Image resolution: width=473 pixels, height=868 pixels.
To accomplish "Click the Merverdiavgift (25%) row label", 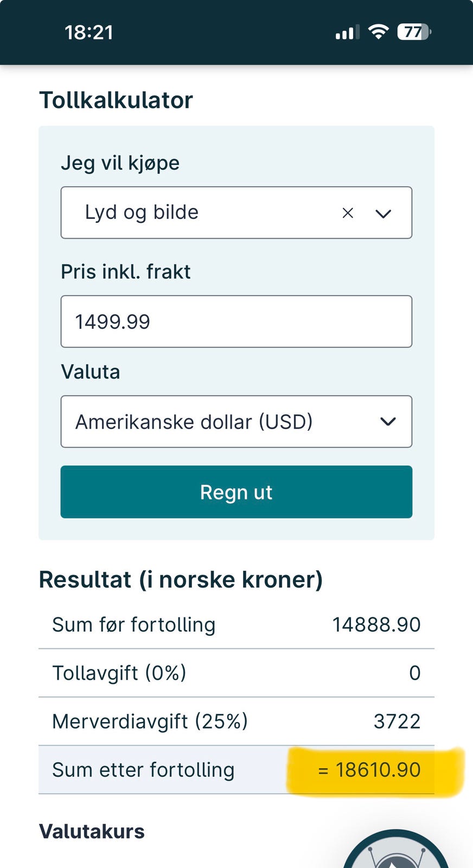I will pos(150,722).
